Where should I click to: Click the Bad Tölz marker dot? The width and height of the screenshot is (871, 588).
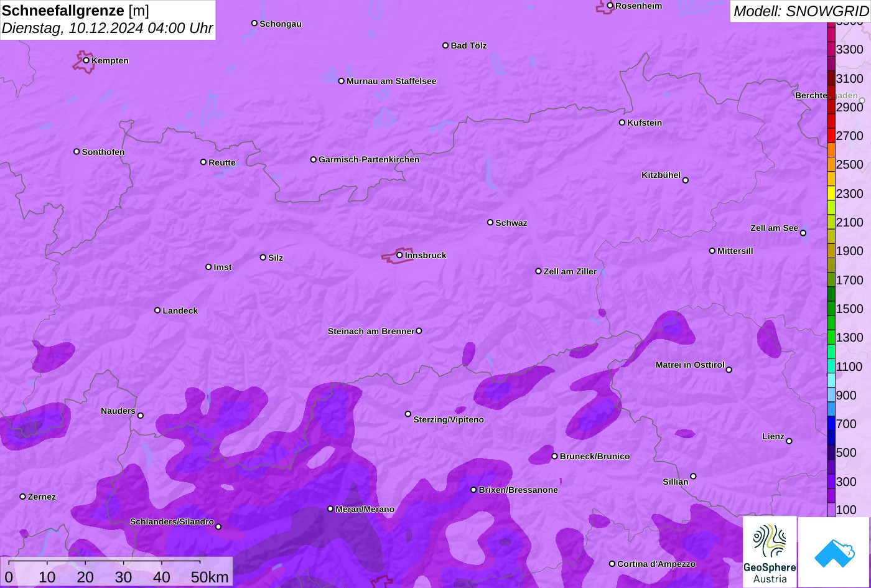tap(445, 45)
